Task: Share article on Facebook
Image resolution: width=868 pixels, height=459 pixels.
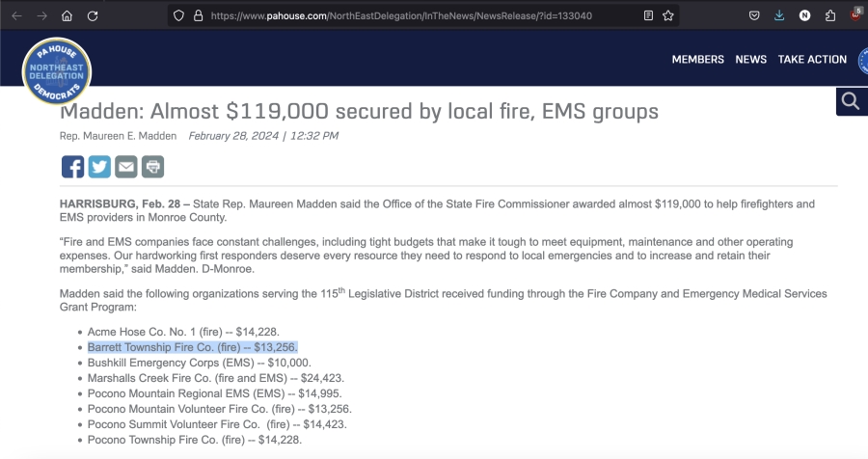Action: coord(72,167)
